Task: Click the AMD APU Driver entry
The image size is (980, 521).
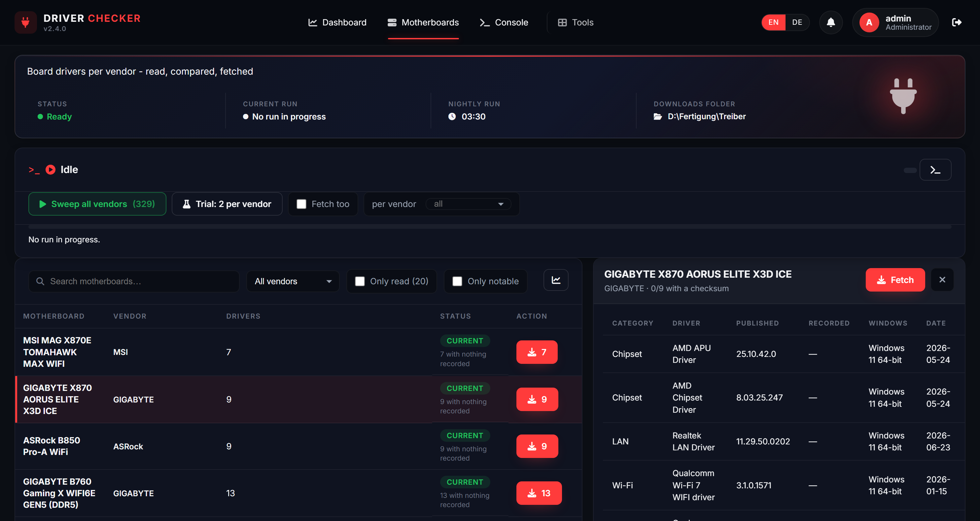Action: click(x=691, y=354)
